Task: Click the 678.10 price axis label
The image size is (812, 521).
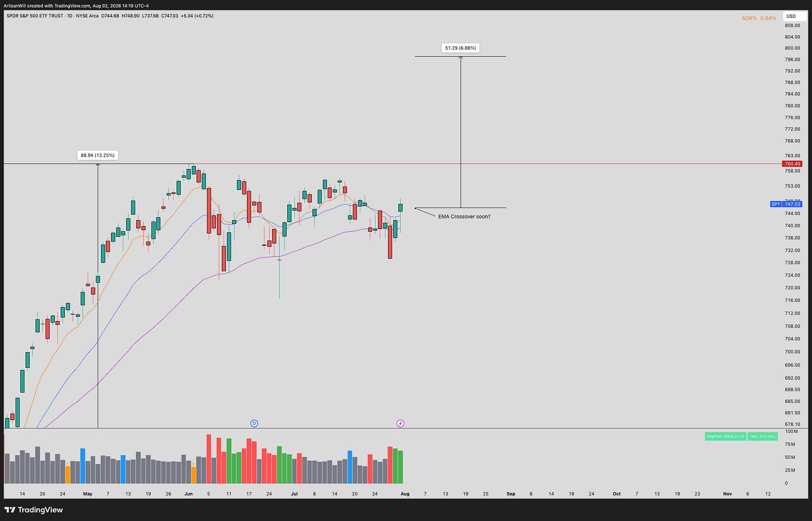Action: pos(792,424)
